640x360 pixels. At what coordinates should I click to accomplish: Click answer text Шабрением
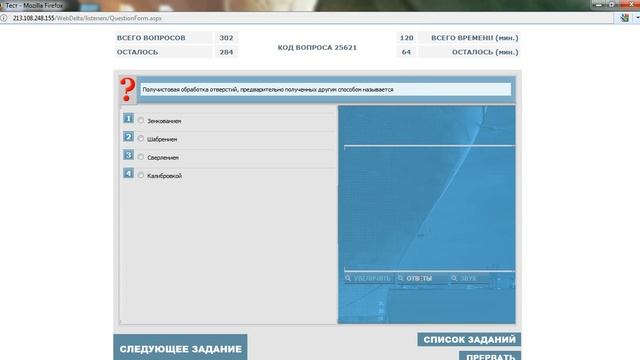coord(162,140)
